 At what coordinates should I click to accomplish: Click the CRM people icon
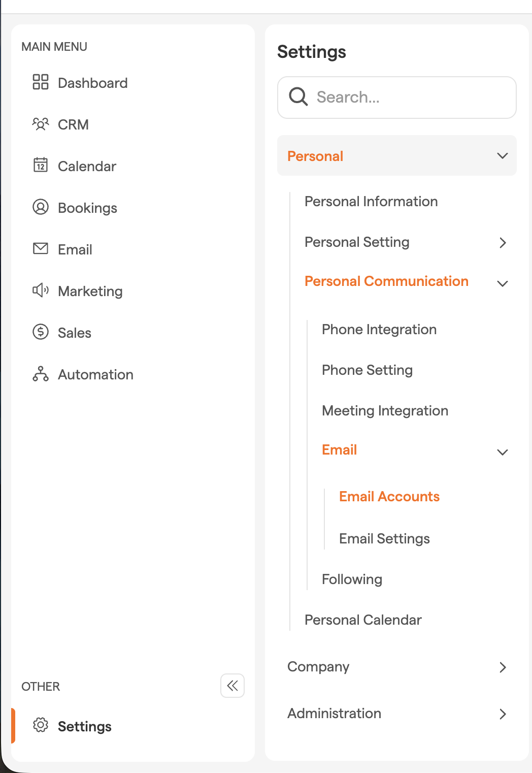click(x=41, y=124)
